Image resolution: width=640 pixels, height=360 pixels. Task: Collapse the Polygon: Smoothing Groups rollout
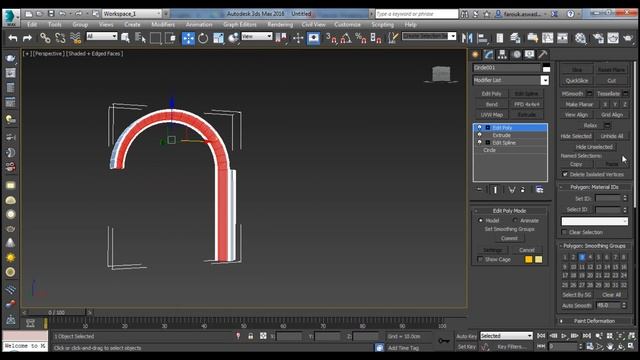coord(594,246)
